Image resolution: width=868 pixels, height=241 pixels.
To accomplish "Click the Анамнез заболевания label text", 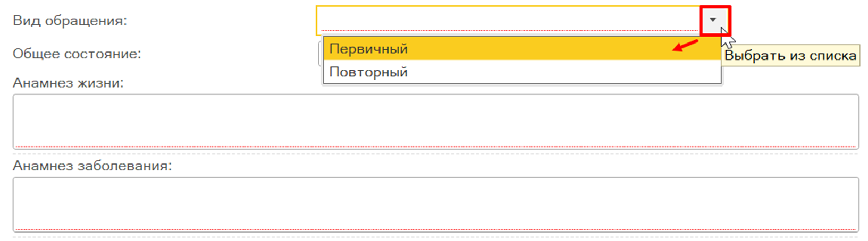I will 92,166.
